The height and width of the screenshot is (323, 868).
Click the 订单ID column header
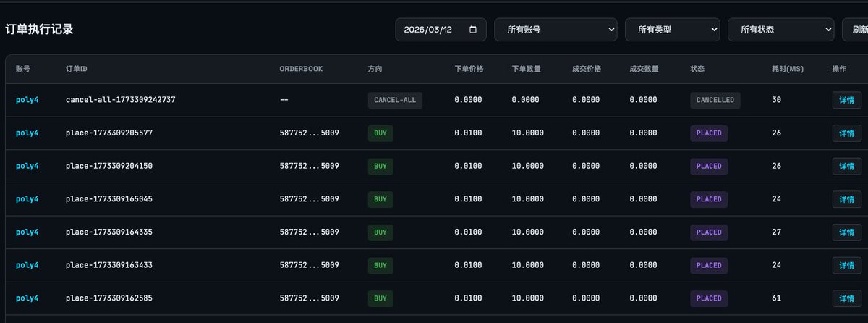[x=77, y=69]
